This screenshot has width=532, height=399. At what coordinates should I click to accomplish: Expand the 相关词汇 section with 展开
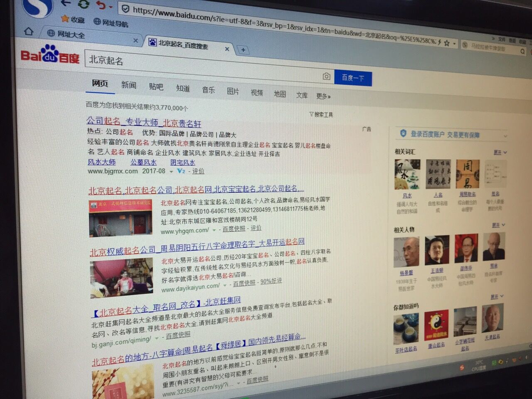click(x=500, y=153)
